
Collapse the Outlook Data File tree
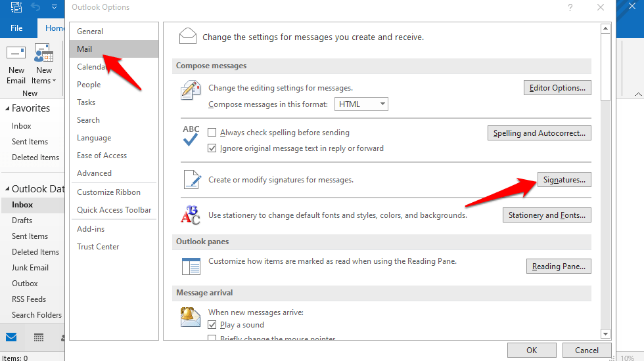point(7,189)
